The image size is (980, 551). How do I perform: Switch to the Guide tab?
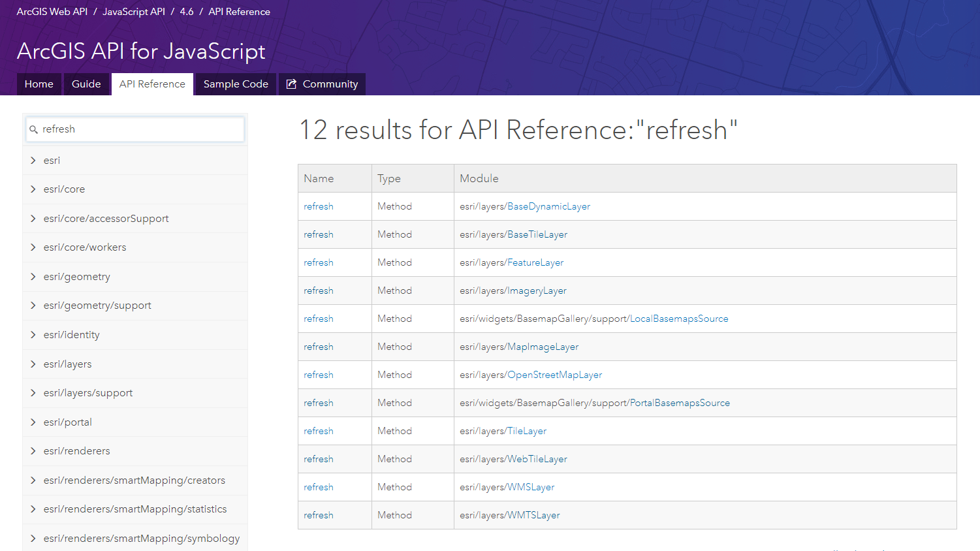(x=86, y=84)
